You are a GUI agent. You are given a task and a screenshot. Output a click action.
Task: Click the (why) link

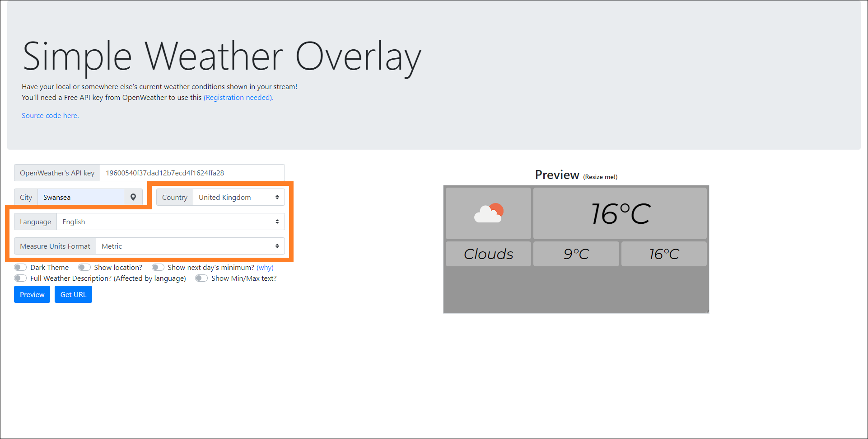(265, 267)
